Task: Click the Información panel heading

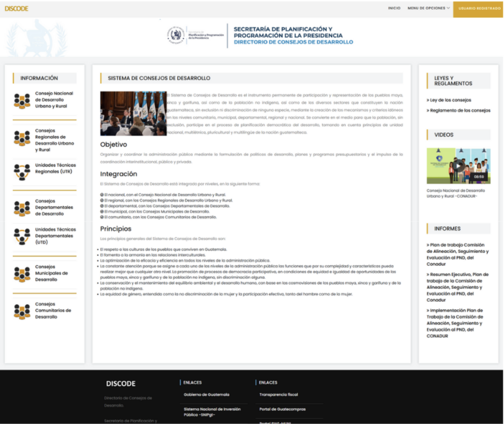Action: click(39, 78)
